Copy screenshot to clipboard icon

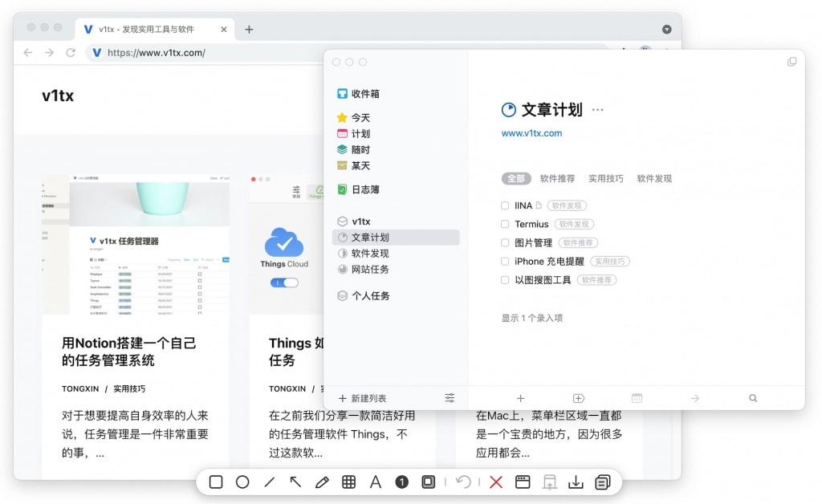[602, 482]
